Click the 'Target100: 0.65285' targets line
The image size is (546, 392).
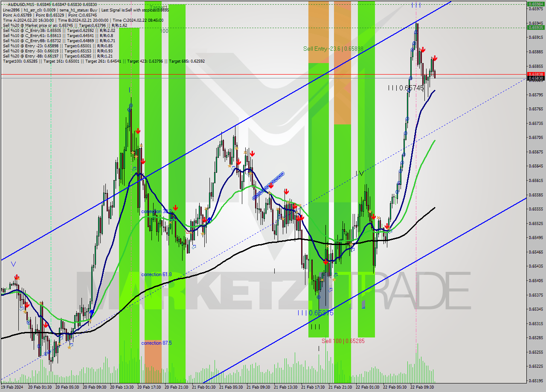coord(104,61)
